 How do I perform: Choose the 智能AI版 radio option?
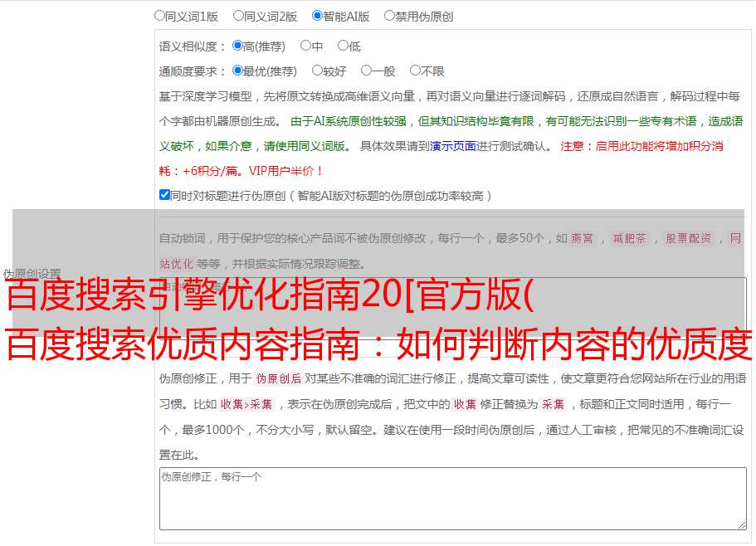coord(317,16)
